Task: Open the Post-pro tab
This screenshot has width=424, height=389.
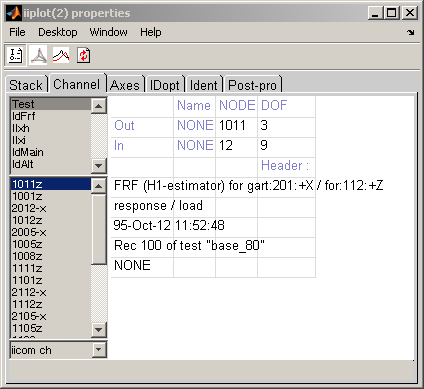Action: (253, 85)
